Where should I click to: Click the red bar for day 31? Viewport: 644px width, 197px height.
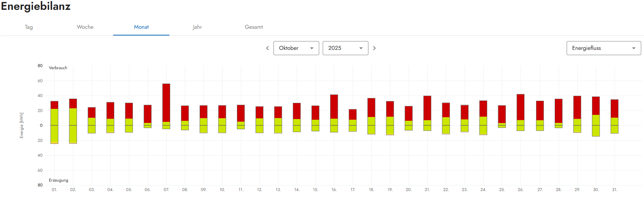point(614,109)
